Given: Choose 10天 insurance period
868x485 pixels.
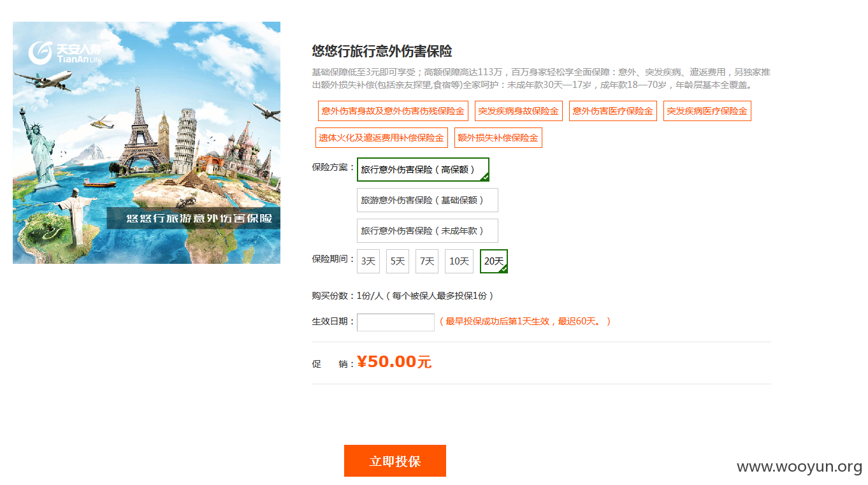Looking at the screenshot, I should pyautogui.click(x=459, y=261).
